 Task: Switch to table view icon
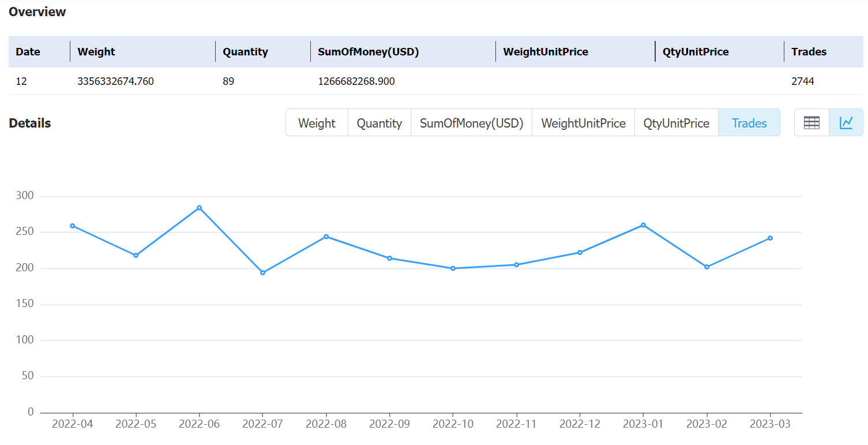point(811,122)
